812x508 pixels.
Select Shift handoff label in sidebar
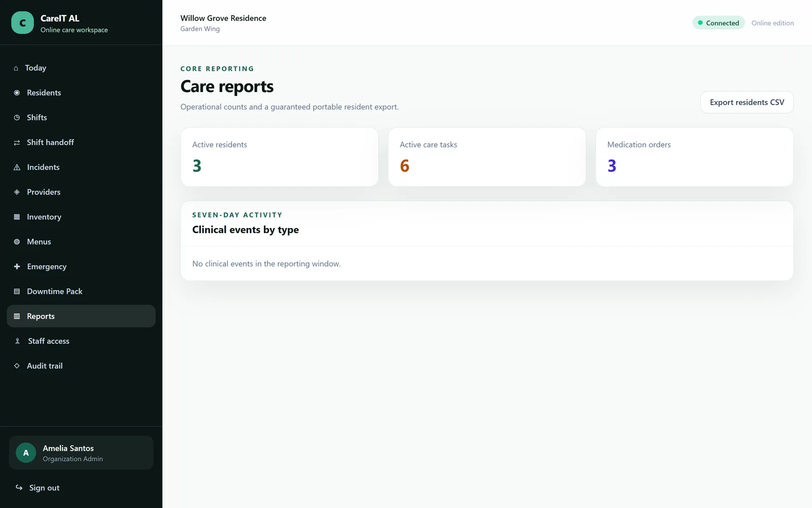[x=50, y=143]
